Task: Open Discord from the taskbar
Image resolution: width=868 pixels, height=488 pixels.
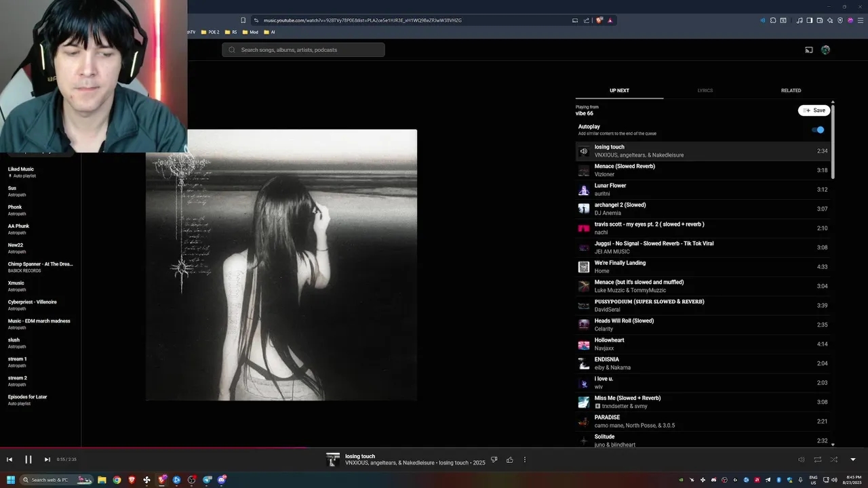Action: [x=221, y=480]
